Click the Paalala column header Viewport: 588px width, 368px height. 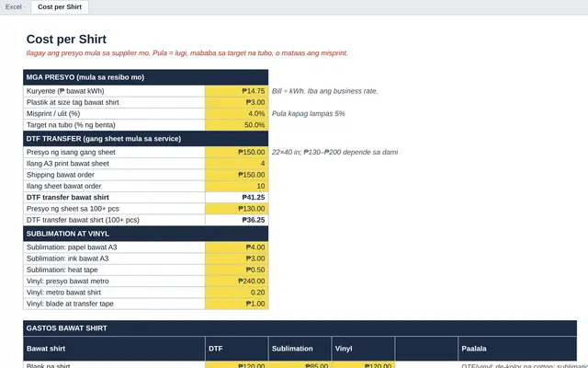tap(517, 349)
